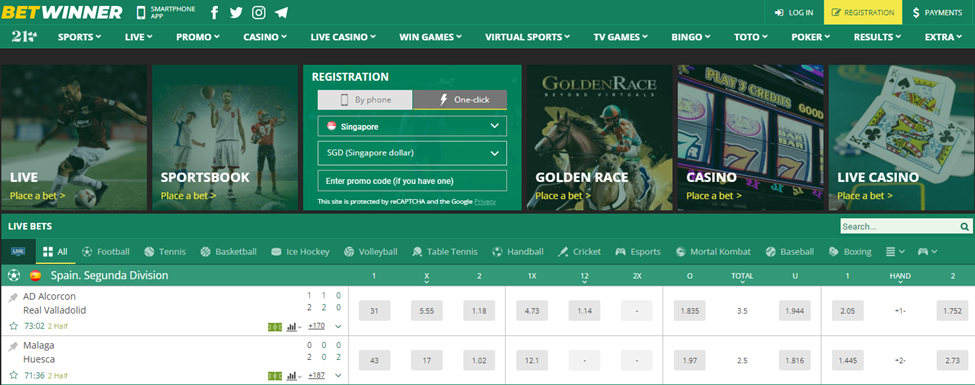Favorite the Malaga match star
The width and height of the screenshot is (975, 385).
coord(13,375)
